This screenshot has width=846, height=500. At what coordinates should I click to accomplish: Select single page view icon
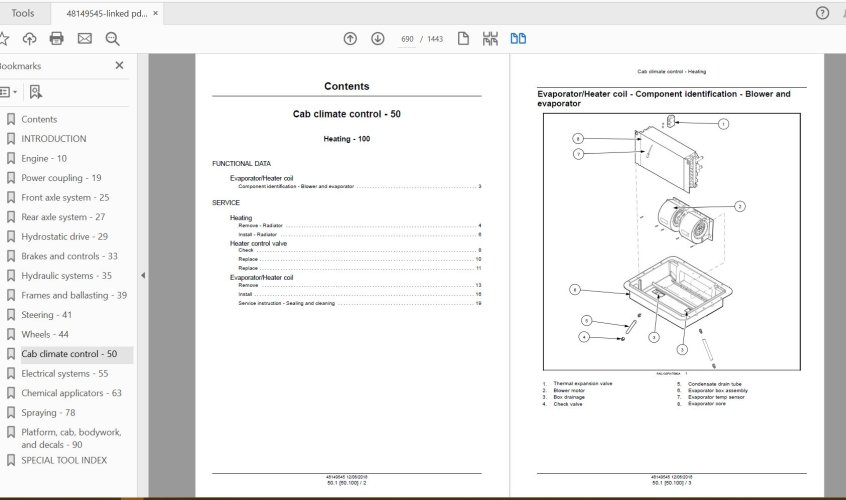pos(463,38)
